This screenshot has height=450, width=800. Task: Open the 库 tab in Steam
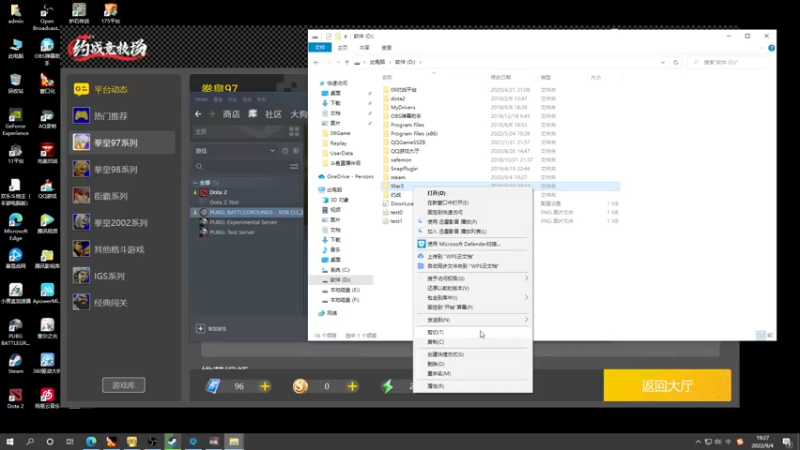[x=253, y=114]
